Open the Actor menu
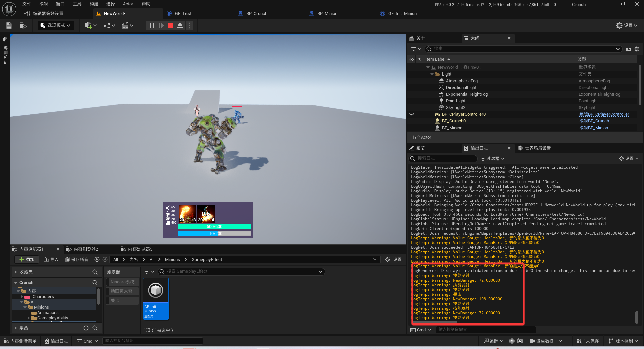Image resolution: width=644 pixels, height=349 pixels. pyautogui.click(x=128, y=4)
